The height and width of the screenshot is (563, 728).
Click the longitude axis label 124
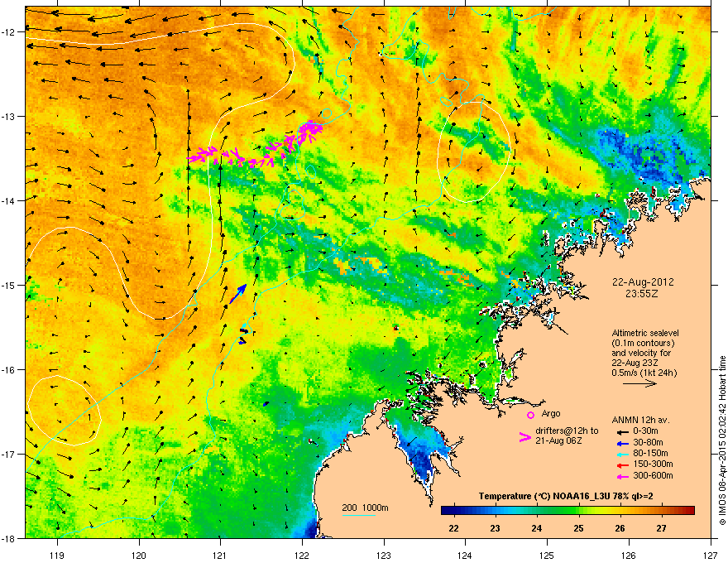(465, 555)
